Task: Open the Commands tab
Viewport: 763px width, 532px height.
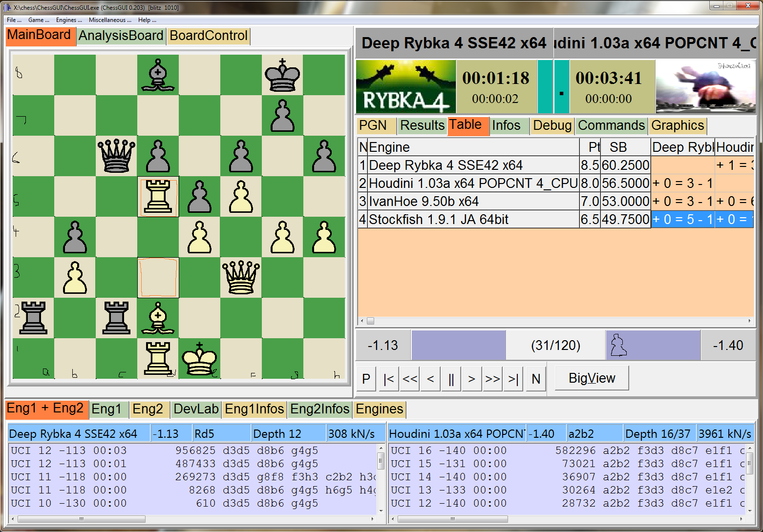Action: tap(612, 125)
